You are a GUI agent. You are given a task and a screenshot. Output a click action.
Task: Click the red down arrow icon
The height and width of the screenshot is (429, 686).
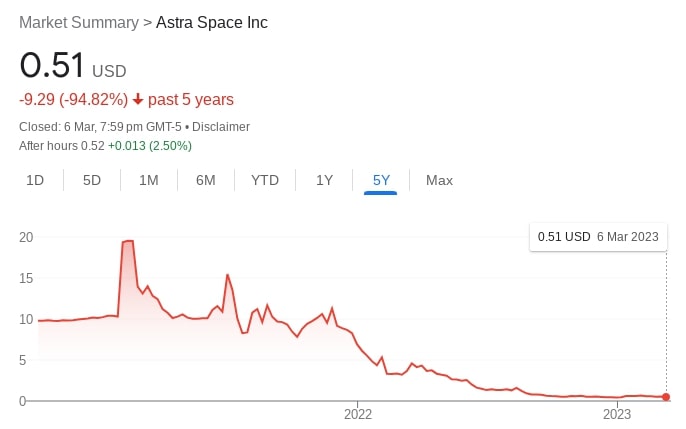pos(138,100)
